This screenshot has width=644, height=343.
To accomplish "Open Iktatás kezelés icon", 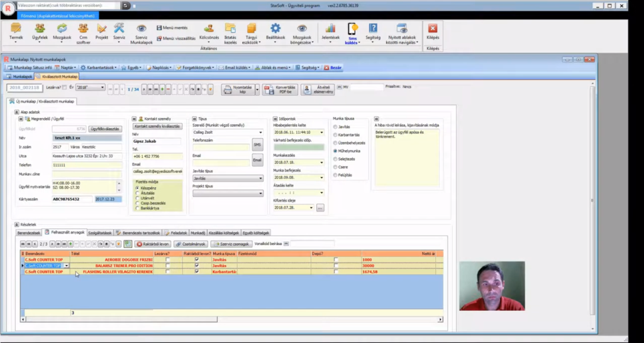I will [x=230, y=28].
